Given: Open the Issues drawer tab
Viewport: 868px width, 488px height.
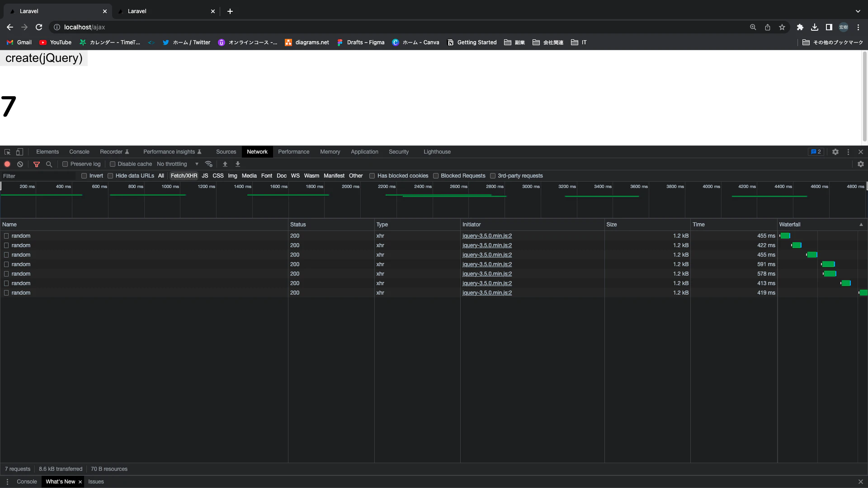Looking at the screenshot, I should click(96, 482).
